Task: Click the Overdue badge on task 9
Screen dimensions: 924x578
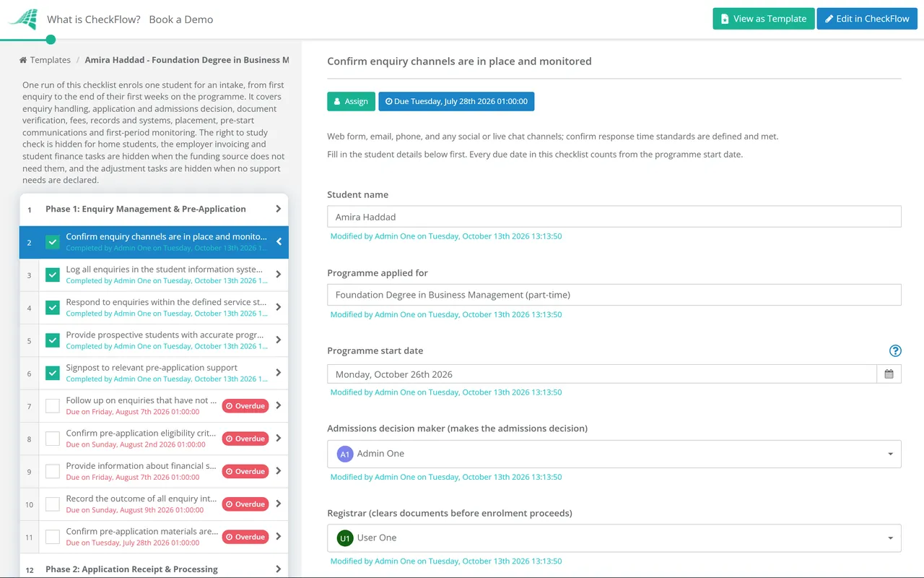Action: (245, 471)
